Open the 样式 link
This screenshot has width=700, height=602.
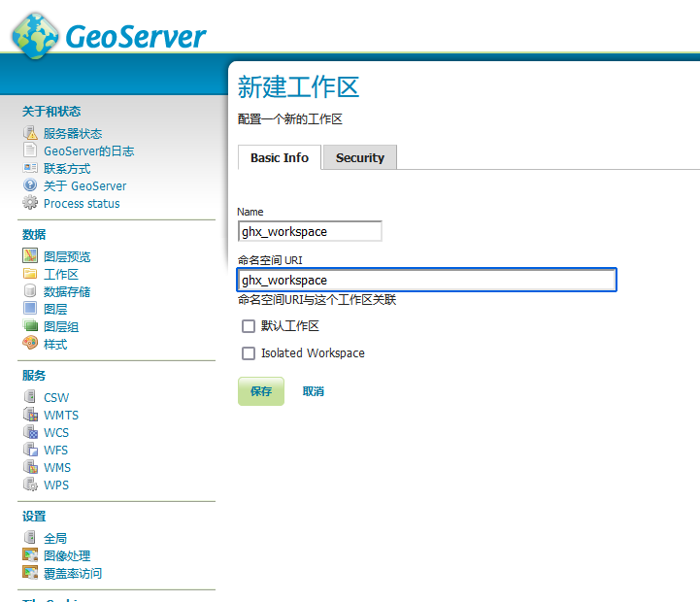55,345
